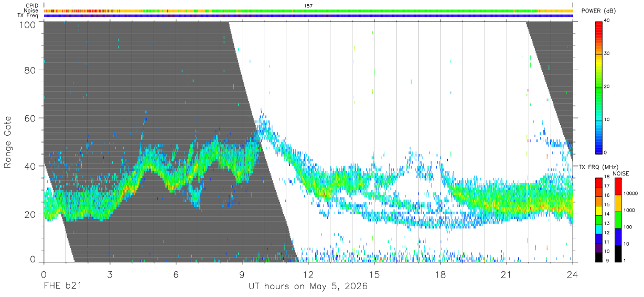The image size is (644, 297).
Task: Click the 14 MHz label in TX frequency legend
Action: coord(606,214)
